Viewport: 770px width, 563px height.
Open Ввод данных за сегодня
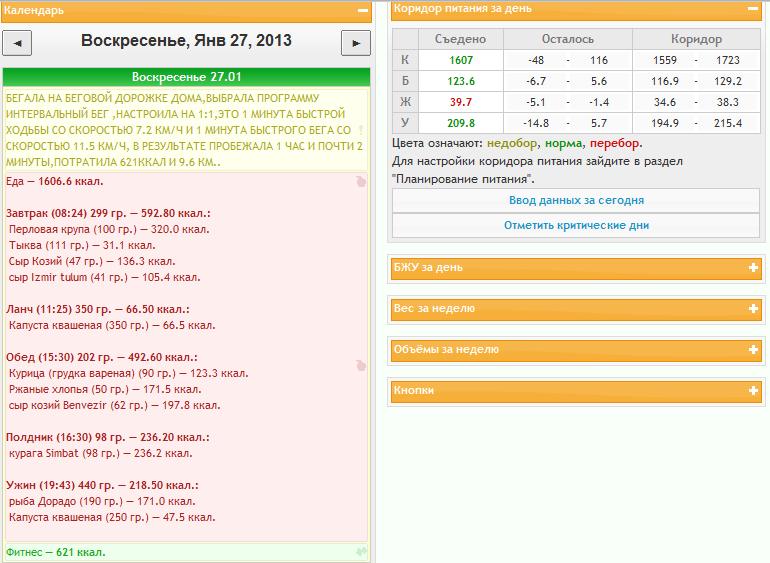tap(576, 200)
